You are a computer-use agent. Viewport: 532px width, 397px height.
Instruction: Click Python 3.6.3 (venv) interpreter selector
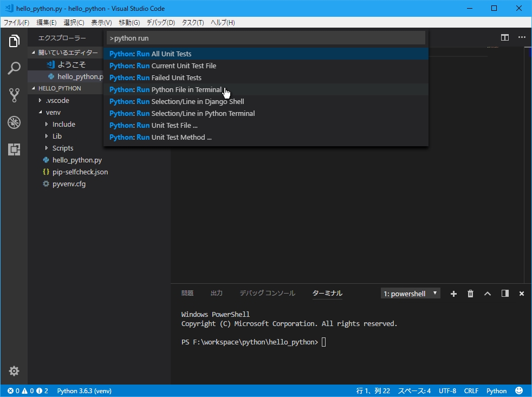84,391
